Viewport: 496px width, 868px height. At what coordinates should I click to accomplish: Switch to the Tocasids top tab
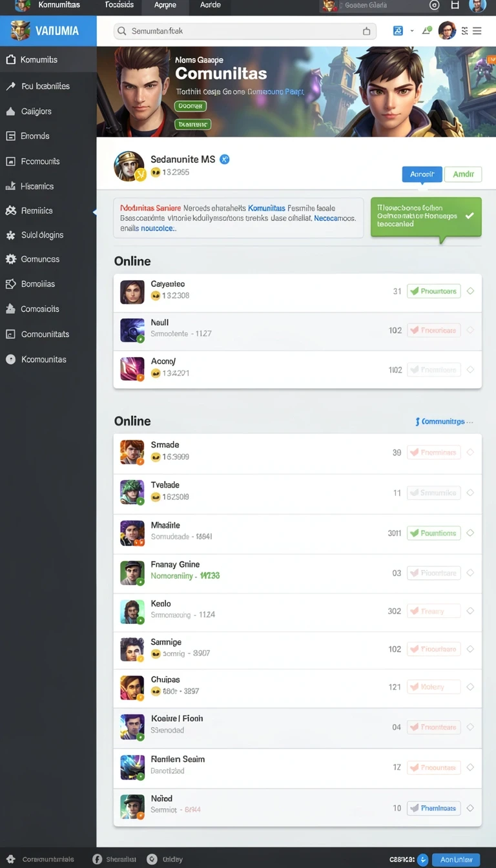[119, 5]
